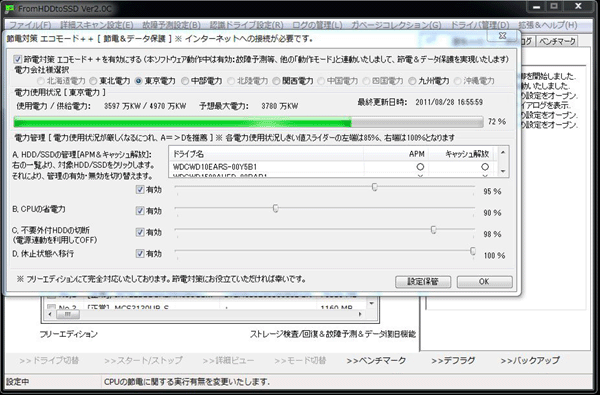Screen dimensions: 600x395
Task: Click the 設定保管 button
Action: pos(423,282)
